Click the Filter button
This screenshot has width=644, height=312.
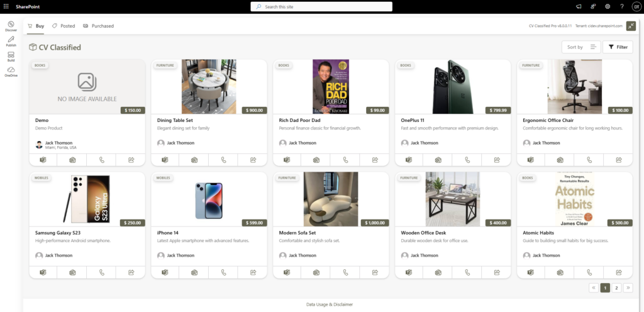pos(618,47)
